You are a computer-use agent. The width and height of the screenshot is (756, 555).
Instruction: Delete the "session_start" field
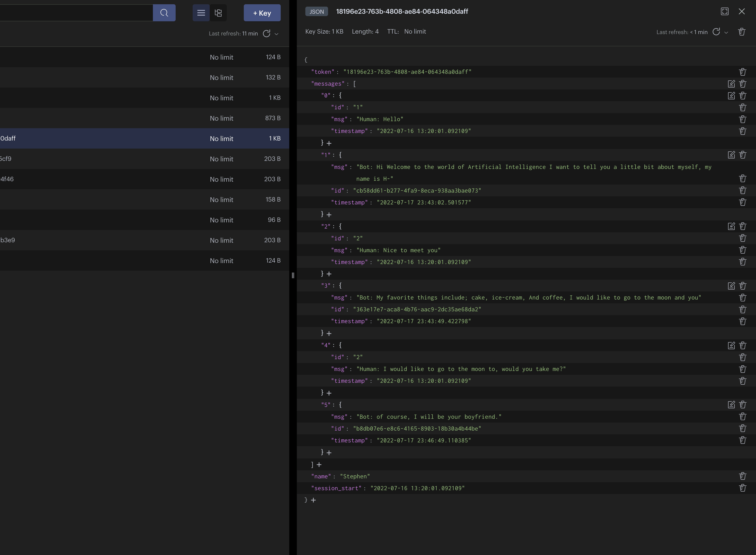pyautogui.click(x=743, y=488)
